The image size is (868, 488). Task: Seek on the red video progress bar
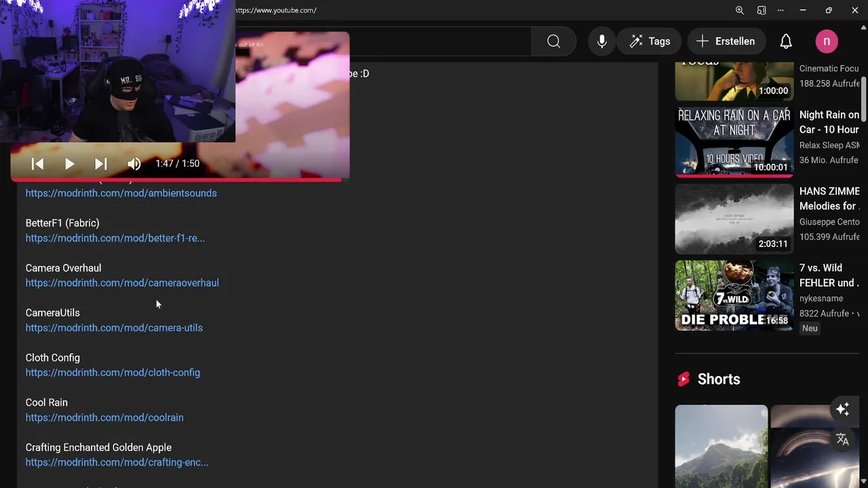(x=180, y=180)
